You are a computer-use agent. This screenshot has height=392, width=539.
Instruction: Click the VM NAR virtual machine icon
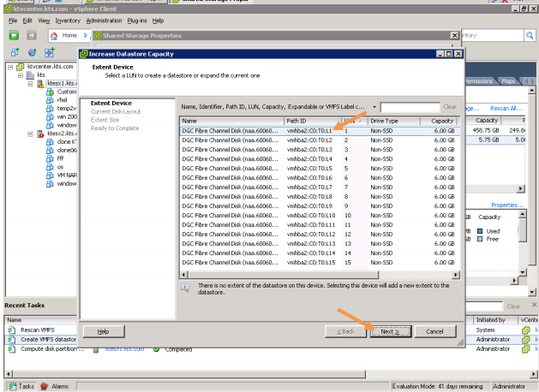coord(50,175)
